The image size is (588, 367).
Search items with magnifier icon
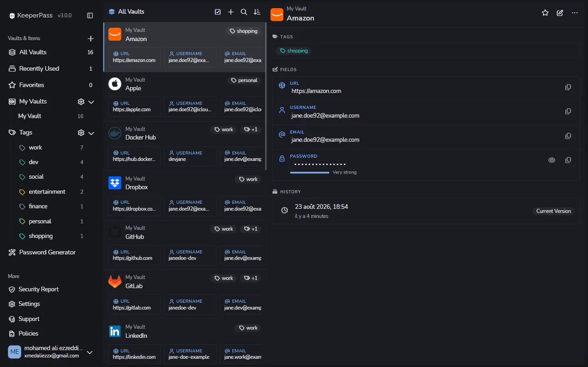(244, 12)
